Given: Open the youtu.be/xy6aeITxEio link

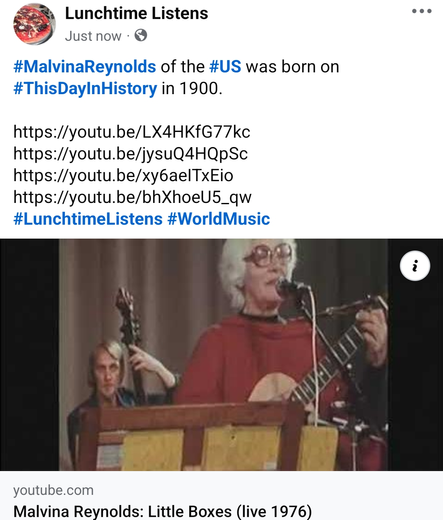Looking at the screenshot, I should (123, 175).
